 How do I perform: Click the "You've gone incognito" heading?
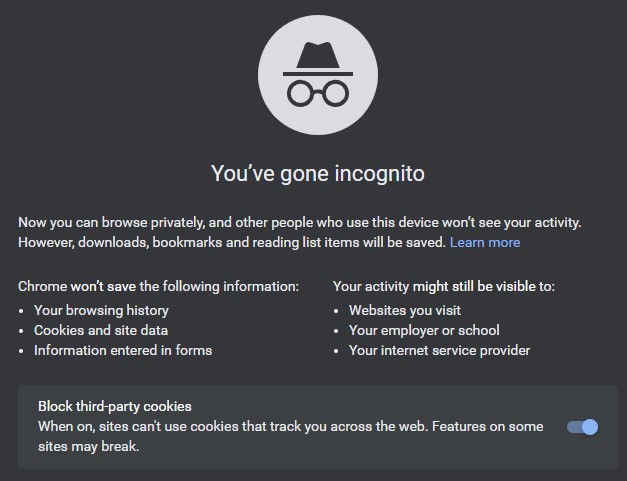point(318,174)
